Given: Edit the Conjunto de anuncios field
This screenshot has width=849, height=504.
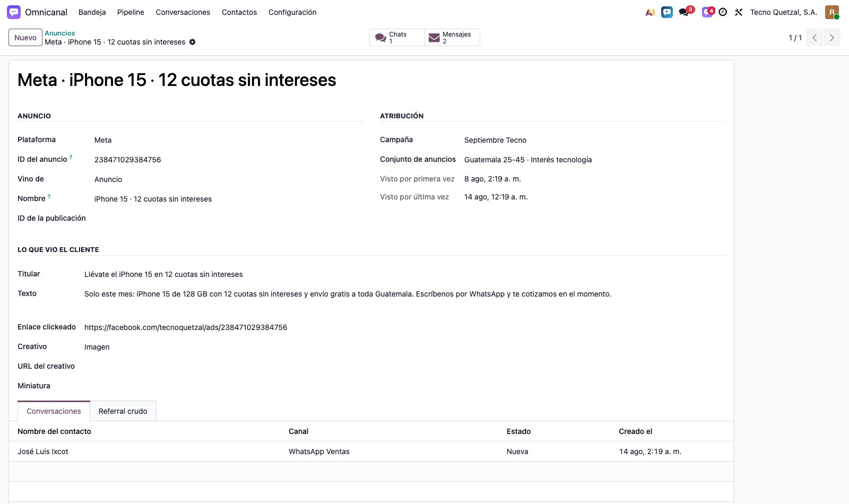Looking at the screenshot, I should coord(595,160).
